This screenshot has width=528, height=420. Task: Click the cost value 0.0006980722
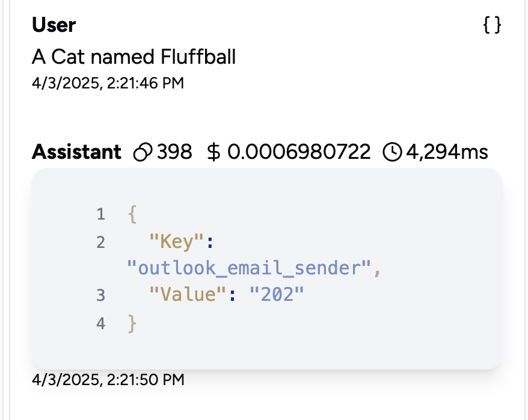click(x=299, y=152)
